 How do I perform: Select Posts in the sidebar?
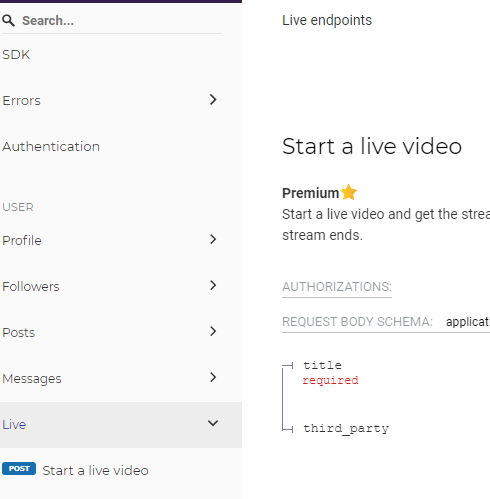coord(19,333)
